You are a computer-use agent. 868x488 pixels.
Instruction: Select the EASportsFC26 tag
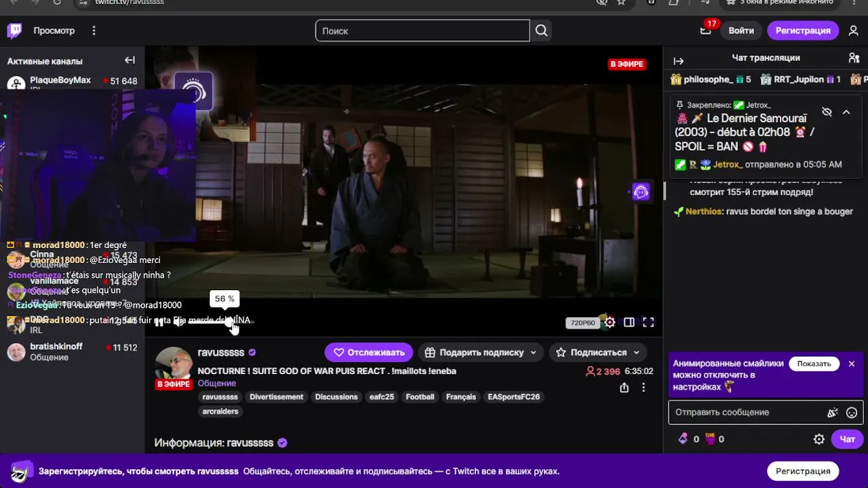[x=514, y=397]
